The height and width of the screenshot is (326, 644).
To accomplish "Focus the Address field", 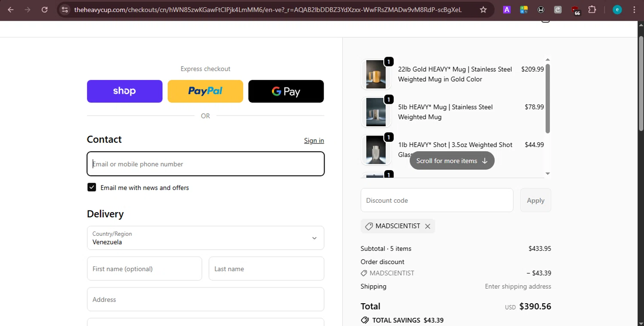I will point(206,299).
